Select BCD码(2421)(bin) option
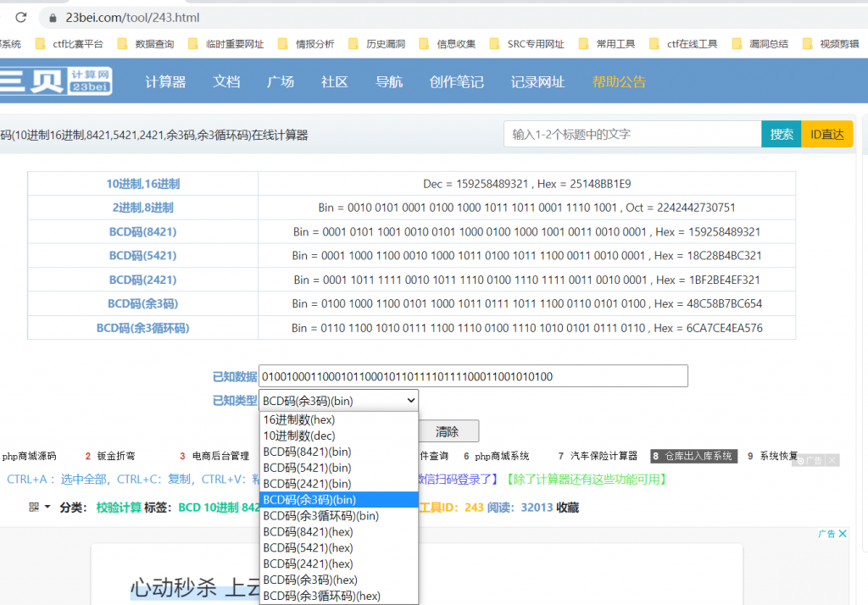The height and width of the screenshot is (605, 868). [x=339, y=484]
